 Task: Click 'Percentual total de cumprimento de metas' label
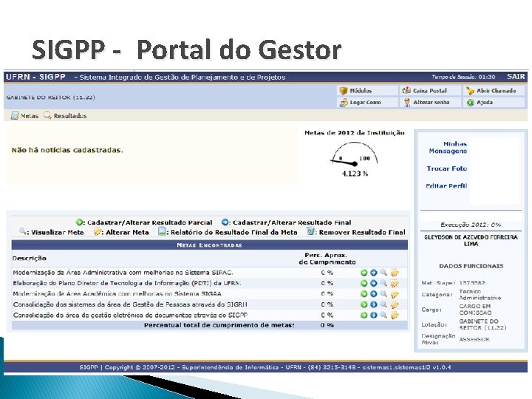(219, 325)
